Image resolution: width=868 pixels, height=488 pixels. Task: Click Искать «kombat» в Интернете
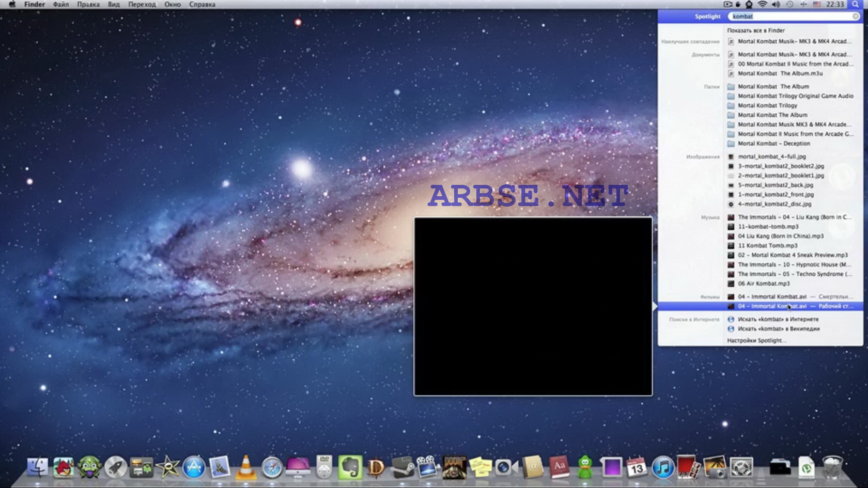[x=778, y=319]
